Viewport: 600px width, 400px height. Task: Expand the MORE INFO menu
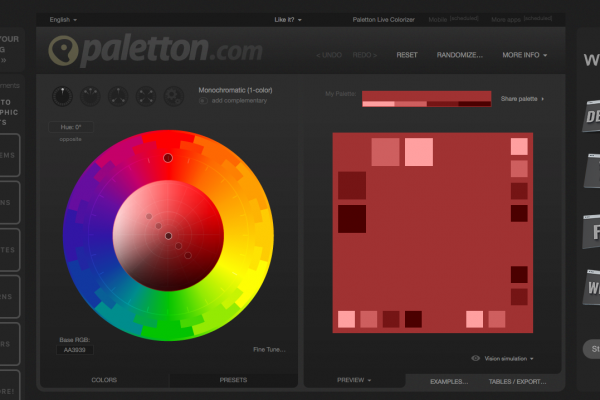525,55
